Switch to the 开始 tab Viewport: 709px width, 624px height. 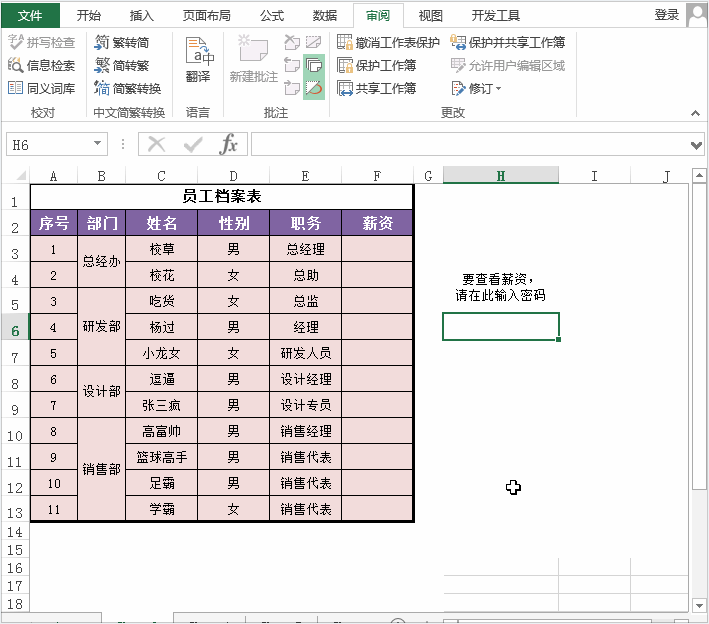88,15
